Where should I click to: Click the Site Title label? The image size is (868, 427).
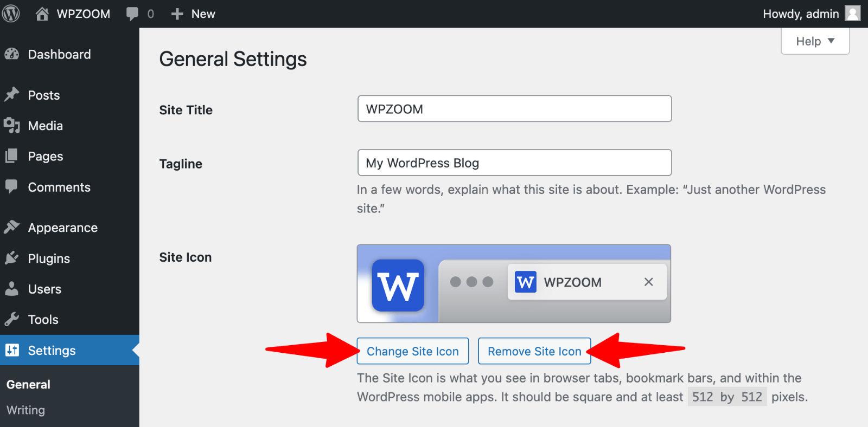point(186,110)
